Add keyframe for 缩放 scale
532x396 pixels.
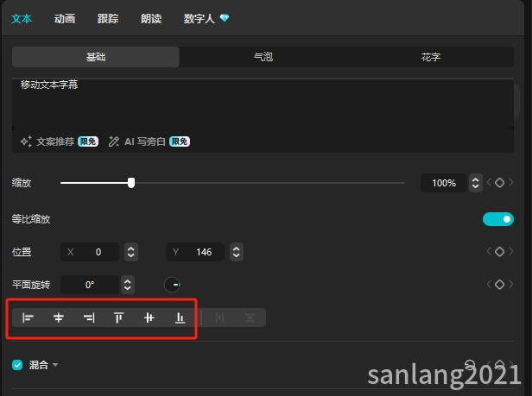(499, 183)
